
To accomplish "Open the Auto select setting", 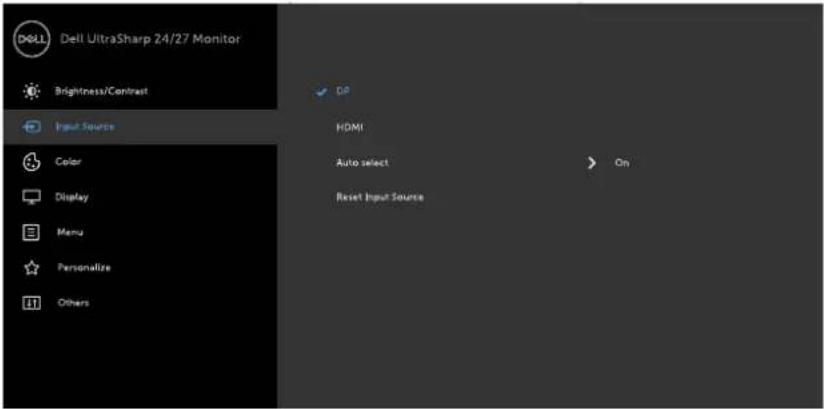I will (362, 163).
